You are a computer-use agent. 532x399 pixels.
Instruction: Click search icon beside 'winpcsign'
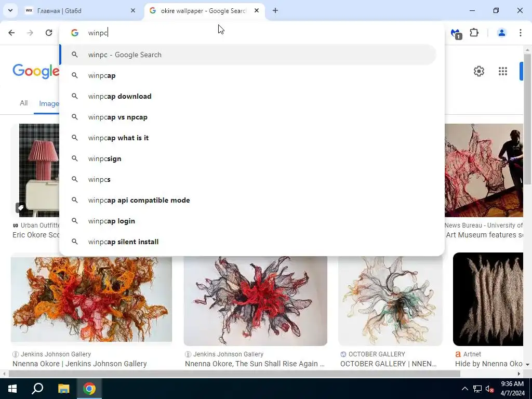75,158
